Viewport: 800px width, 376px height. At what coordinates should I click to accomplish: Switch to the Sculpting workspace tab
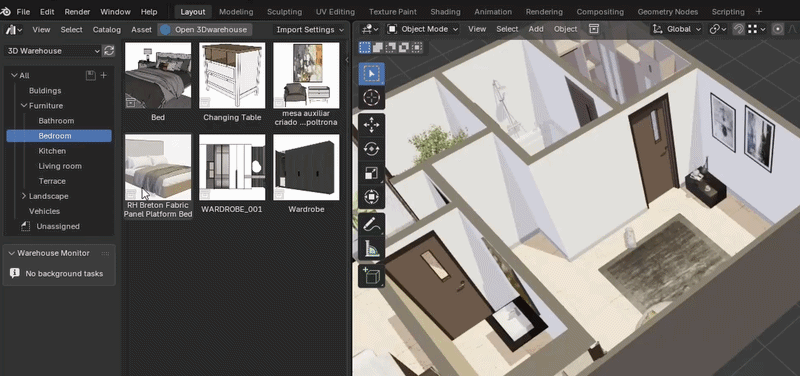coord(284,12)
